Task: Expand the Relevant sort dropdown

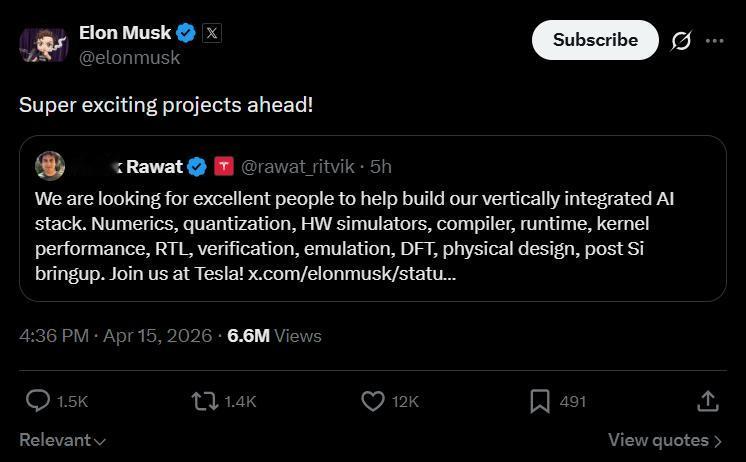Action: [x=63, y=440]
